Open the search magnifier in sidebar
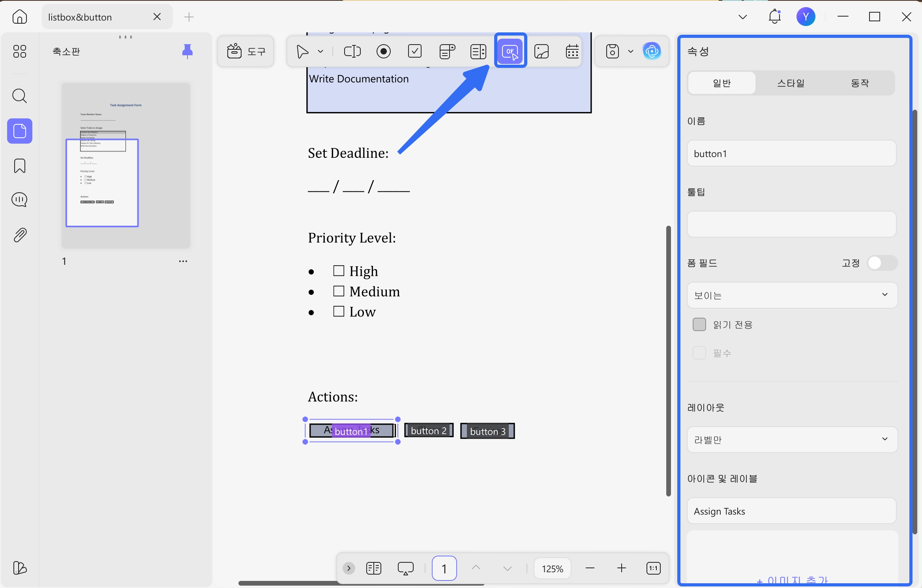This screenshot has width=922, height=588. coord(20,96)
